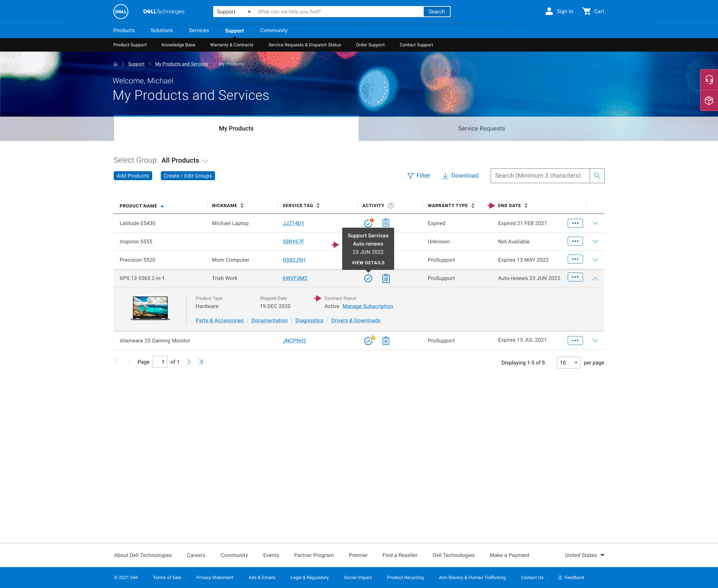The height and width of the screenshot is (588, 718).
Task: Click the home breadcrumb icon
Action: (x=116, y=64)
